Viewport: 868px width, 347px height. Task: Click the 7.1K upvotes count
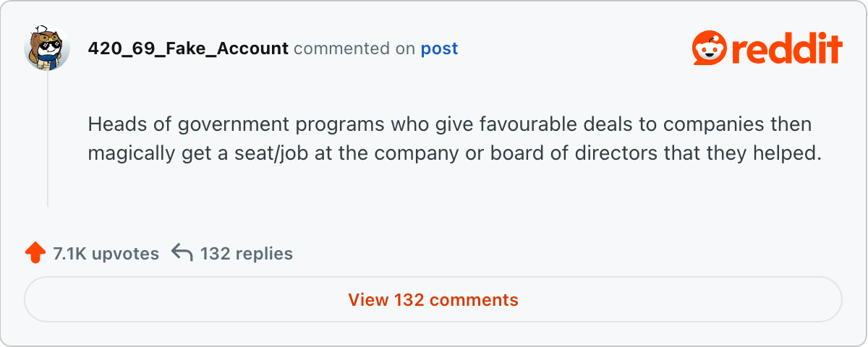(106, 254)
